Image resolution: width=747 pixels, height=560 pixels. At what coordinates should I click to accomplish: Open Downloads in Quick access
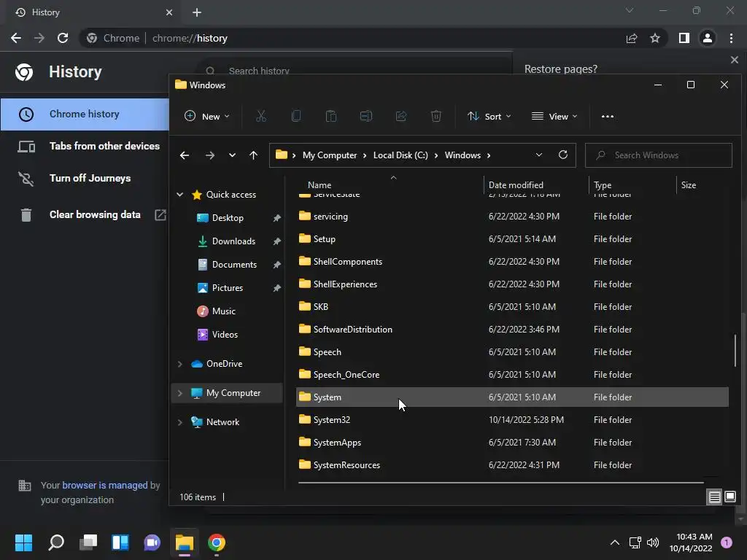pos(233,241)
